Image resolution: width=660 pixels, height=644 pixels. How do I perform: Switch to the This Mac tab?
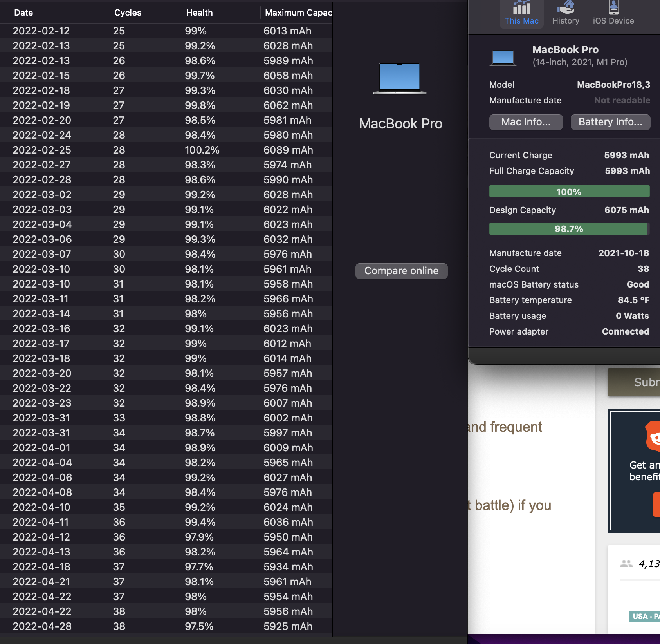tap(521, 14)
